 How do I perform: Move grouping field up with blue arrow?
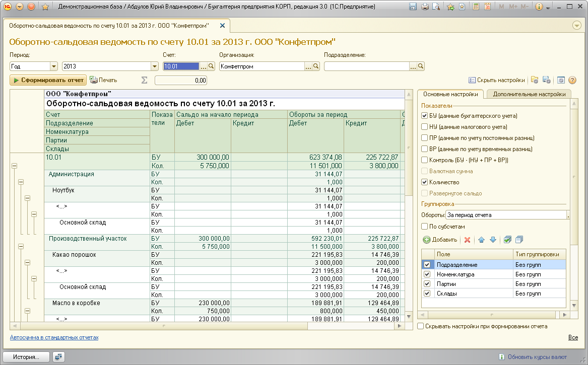click(x=481, y=240)
